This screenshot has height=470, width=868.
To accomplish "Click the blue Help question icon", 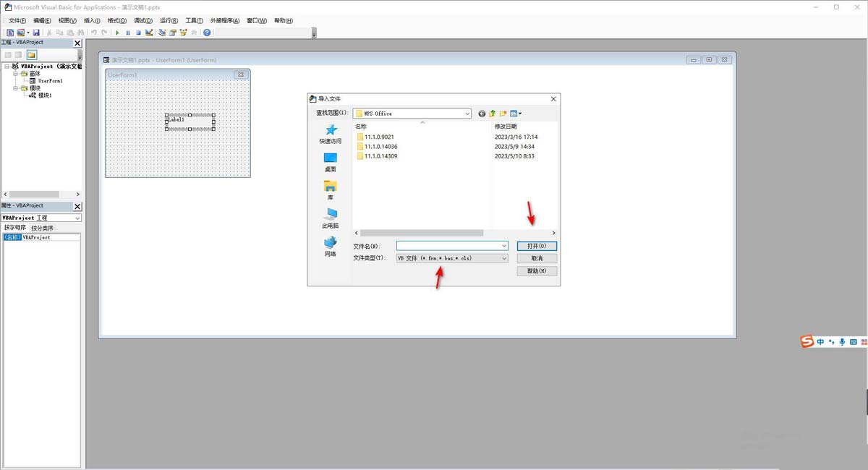I will pyautogui.click(x=207, y=33).
